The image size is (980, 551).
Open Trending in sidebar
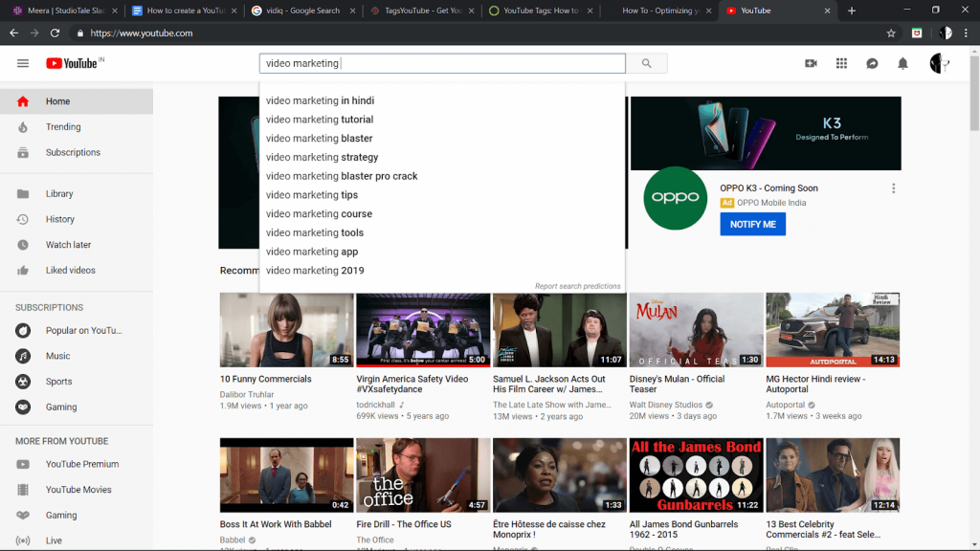(77, 127)
